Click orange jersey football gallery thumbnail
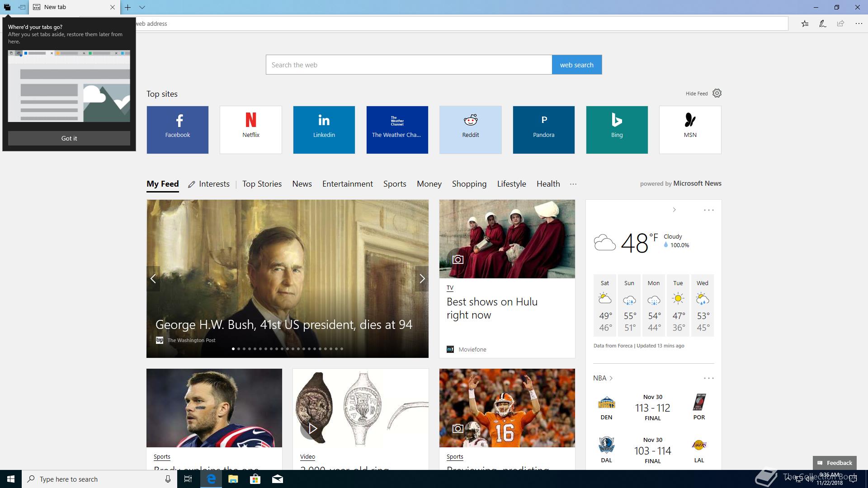The width and height of the screenshot is (868, 488). pos(507,408)
